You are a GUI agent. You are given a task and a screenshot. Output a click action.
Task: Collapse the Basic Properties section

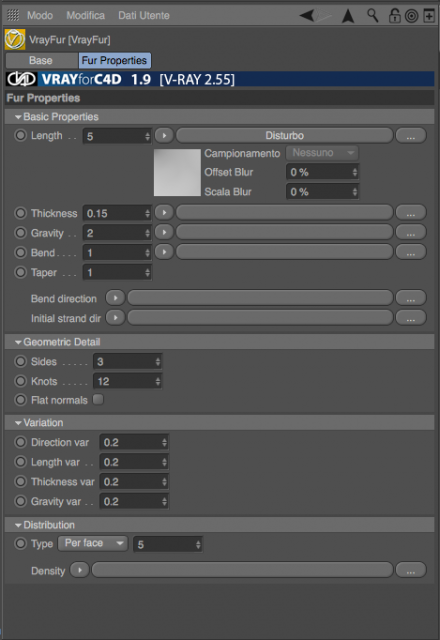pyautogui.click(x=18, y=117)
